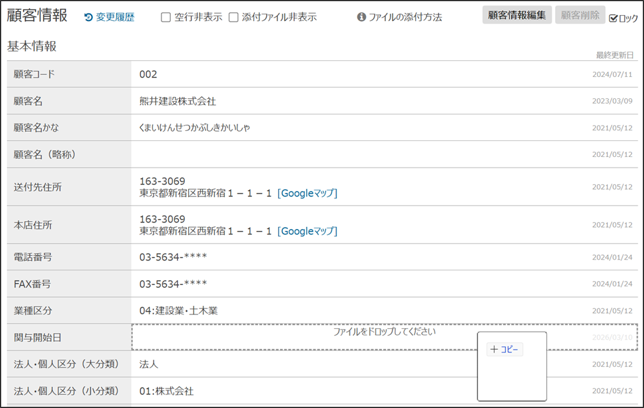
Task: Click the 最終更新日 column header
Action: (614, 54)
